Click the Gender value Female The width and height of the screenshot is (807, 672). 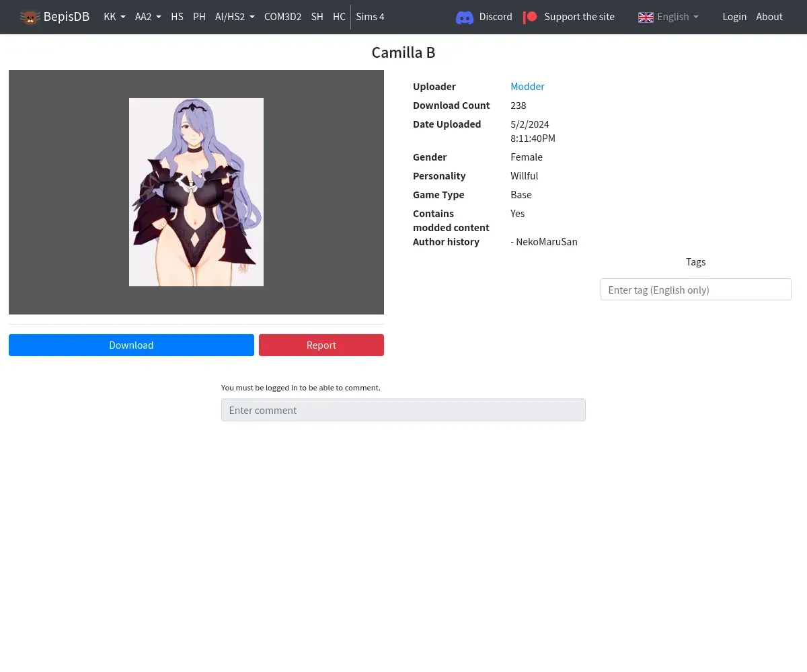click(527, 157)
